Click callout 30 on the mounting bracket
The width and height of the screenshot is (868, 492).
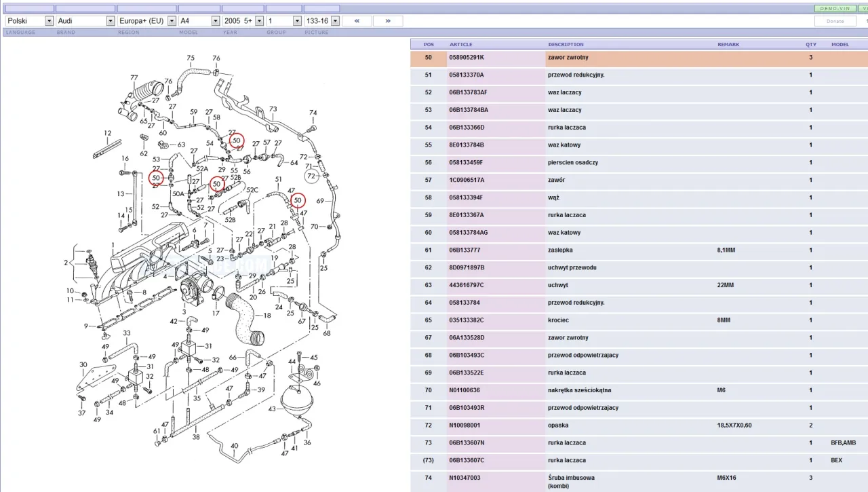tap(83, 364)
